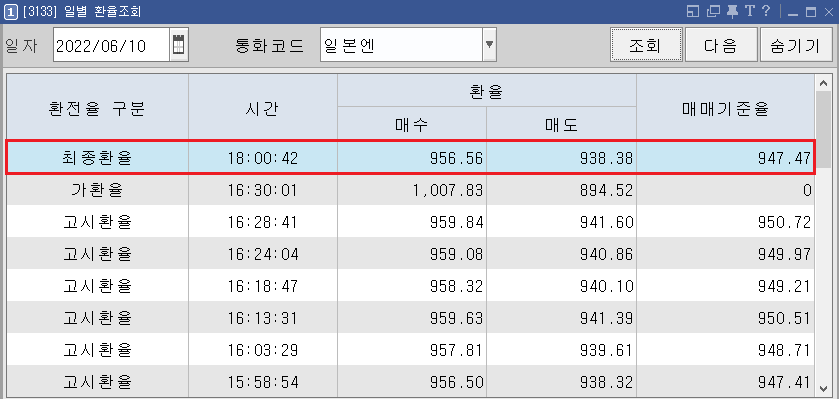The image size is (839, 399).
Task: Click the 949.21 base rate cell
Action: pyautogui.click(x=725, y=286)
